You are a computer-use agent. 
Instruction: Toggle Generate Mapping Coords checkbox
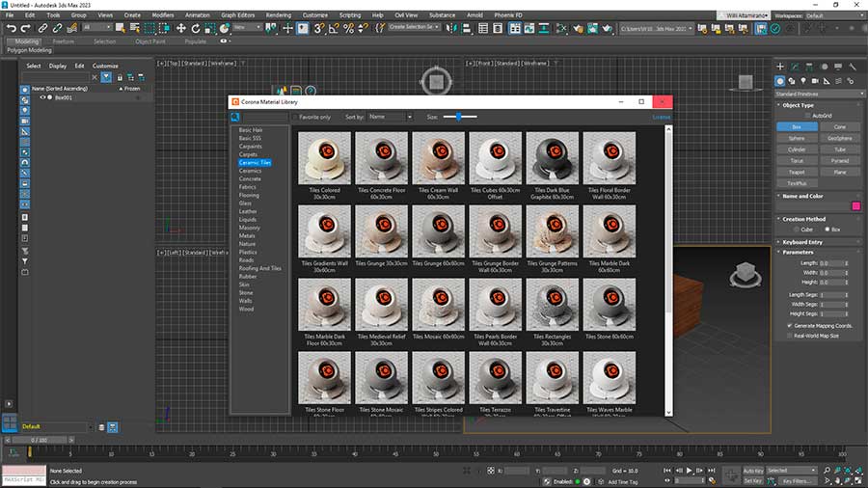coord(790,326)
